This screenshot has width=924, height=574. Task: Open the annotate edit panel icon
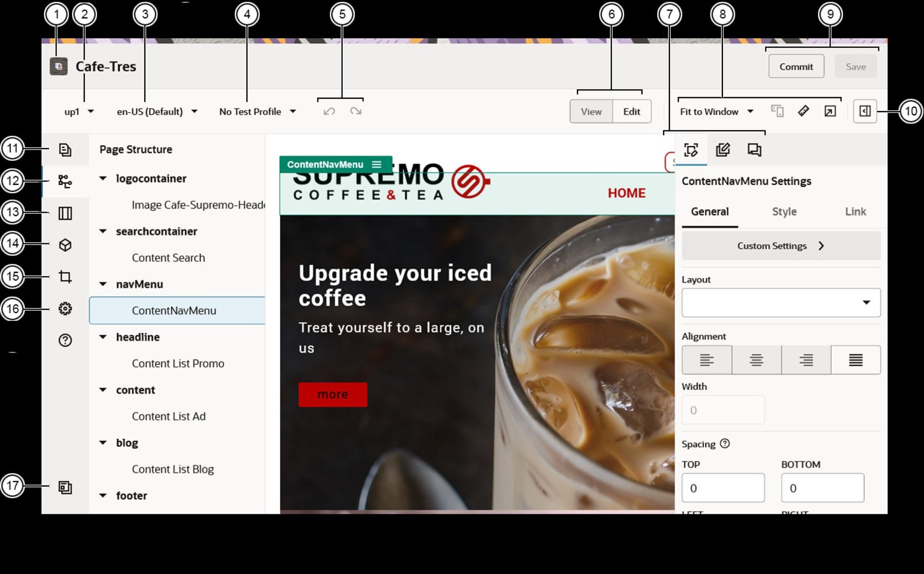tap(723, 150)
